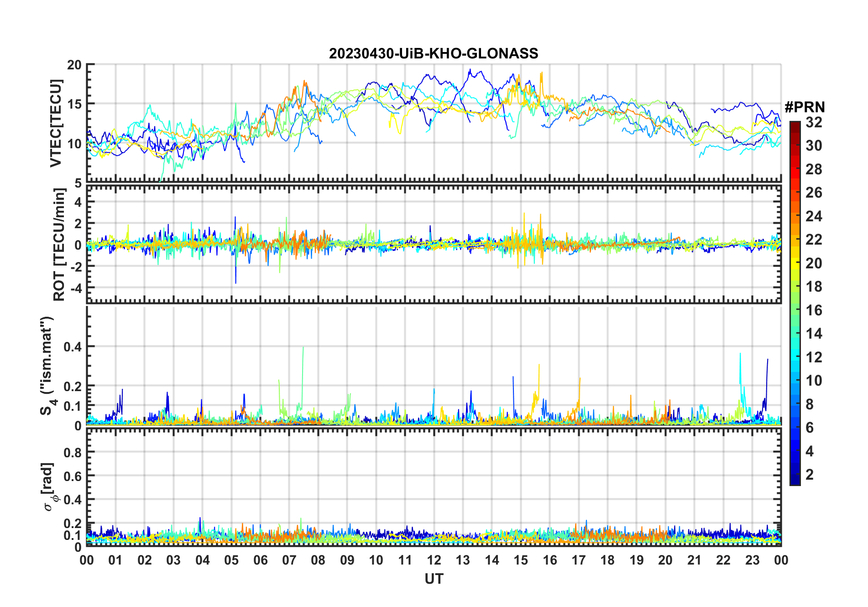Click colorbar tick label 16
Screen dimensions: 868x607
pyautogui.click(x=814, y=310)
